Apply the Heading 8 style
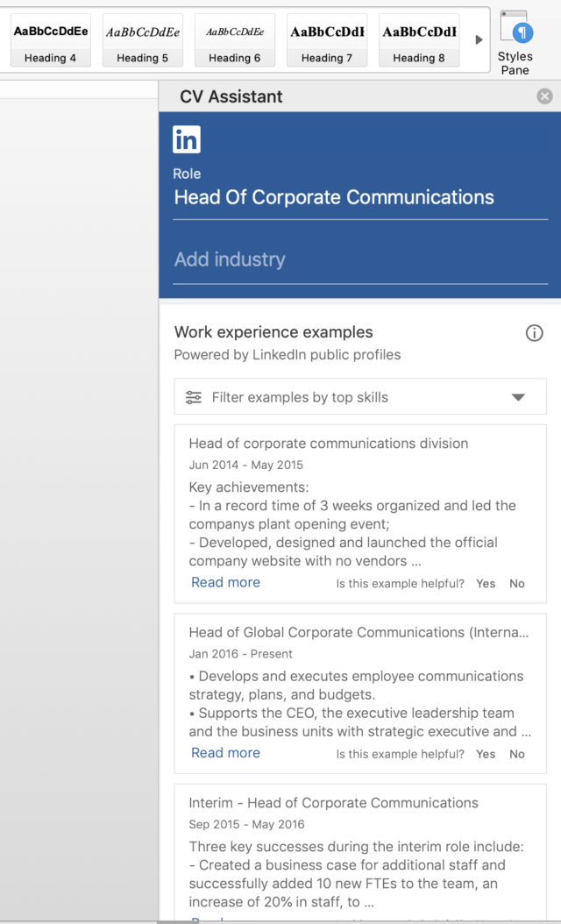 point(419,40)
